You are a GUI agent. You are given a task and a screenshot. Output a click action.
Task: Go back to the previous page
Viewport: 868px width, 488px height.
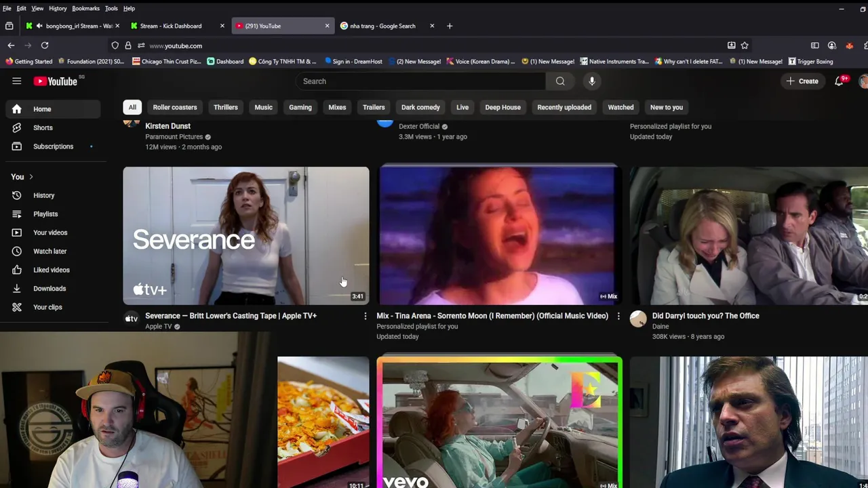tap(11, 45)
